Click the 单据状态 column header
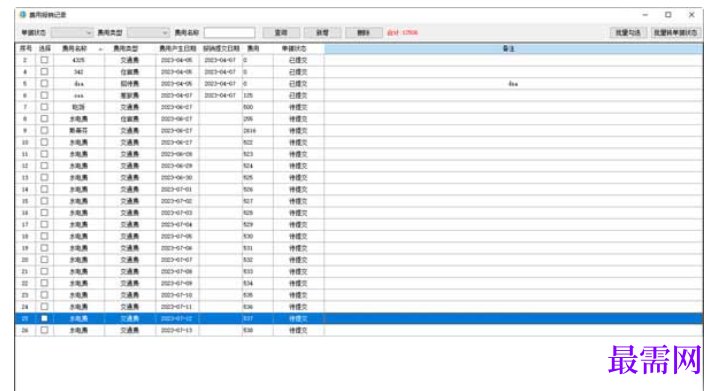Image resolution: width=720 pixels, height=391 pixels. pos(298,48)
